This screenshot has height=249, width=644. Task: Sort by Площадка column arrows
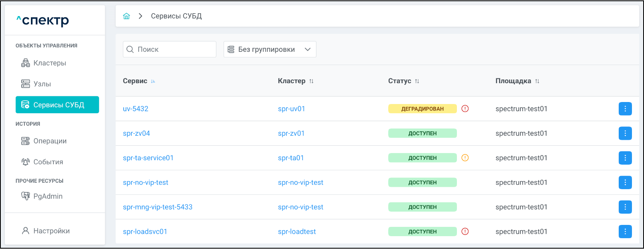click(537, 81)
